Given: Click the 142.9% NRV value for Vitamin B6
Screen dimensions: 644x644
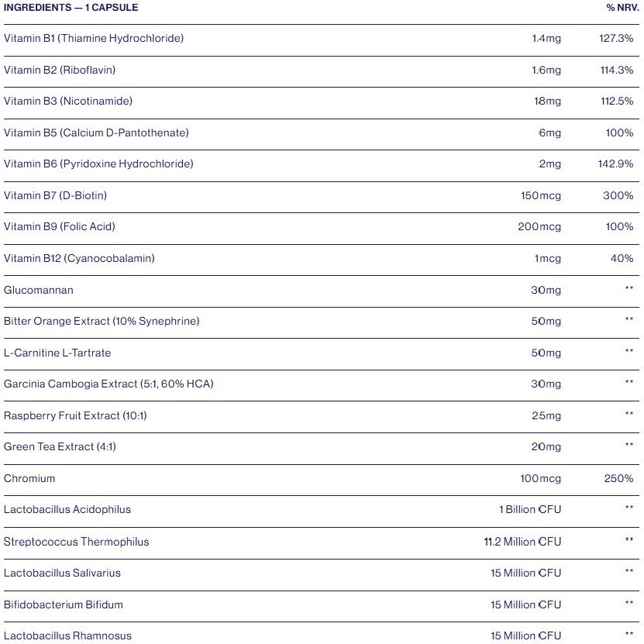Looking at the screenshot, I should (618, 164).
